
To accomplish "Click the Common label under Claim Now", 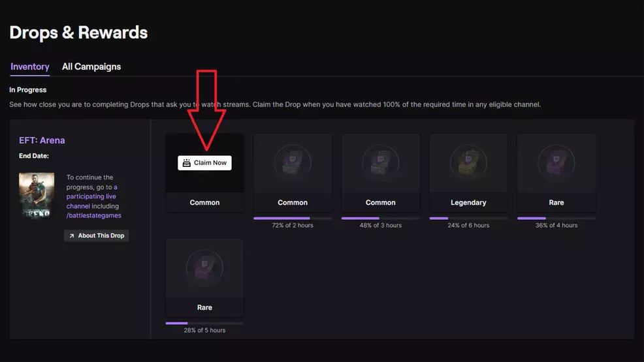I will coord(204,203).
